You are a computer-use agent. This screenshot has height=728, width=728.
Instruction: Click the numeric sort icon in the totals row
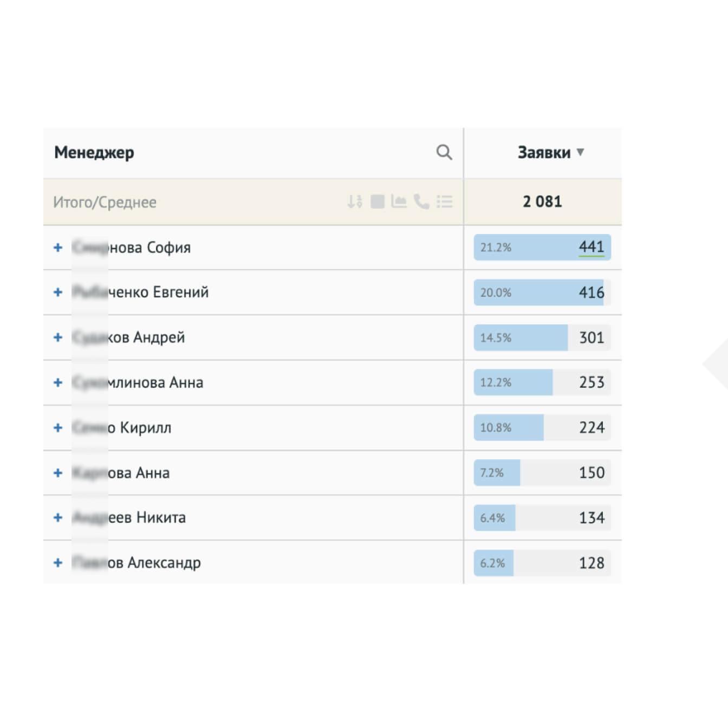point(355,202)
